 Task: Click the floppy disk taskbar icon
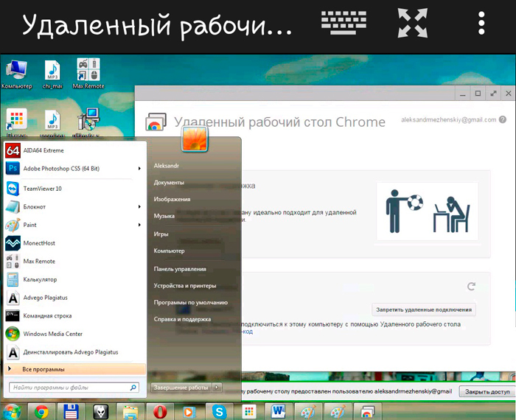click(71, 411)
